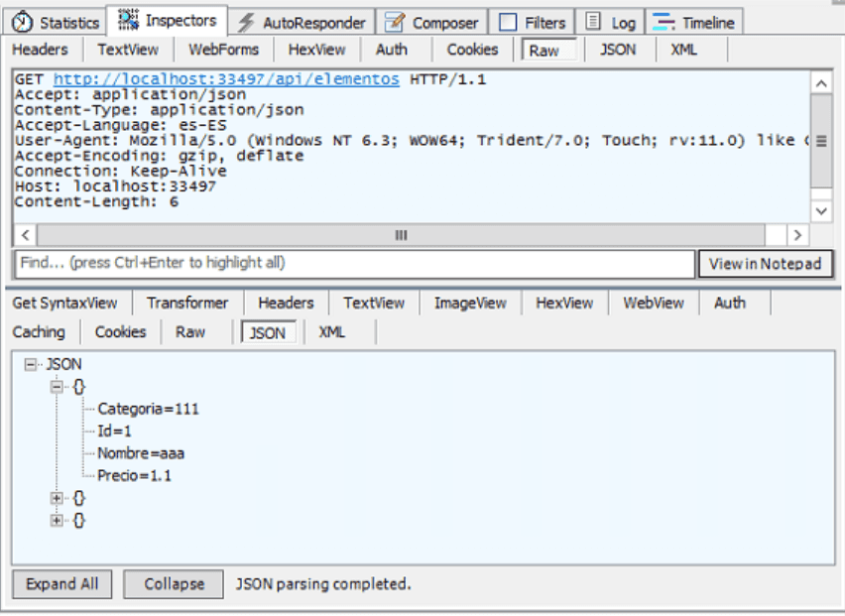The height and width of the screenshot is (616, 845).
Task: Click the "Accept-Language: es-ES" header line
Action: click(x=121, y=126)
